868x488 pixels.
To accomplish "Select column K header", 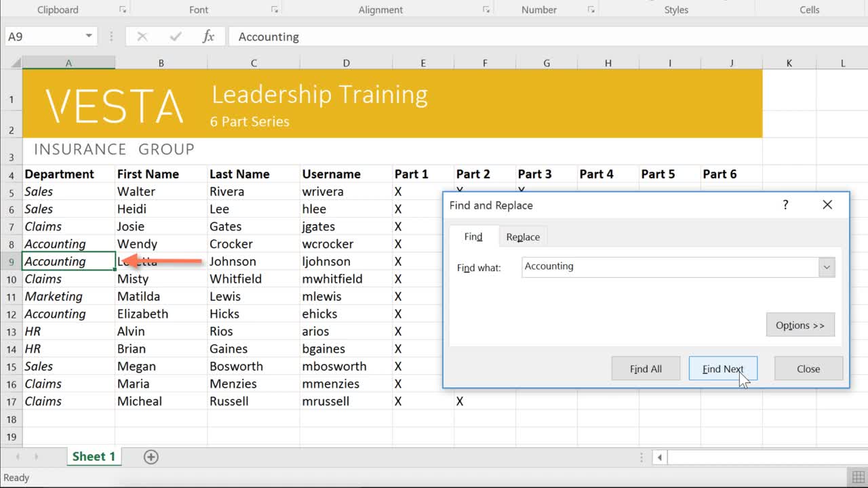I will coord(789,63).
